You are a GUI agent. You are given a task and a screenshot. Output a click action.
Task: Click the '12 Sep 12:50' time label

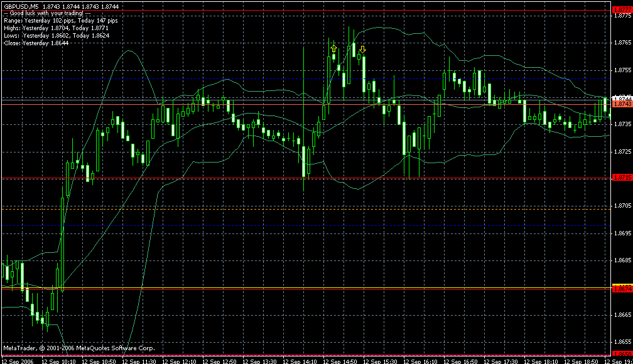(219, 361)
